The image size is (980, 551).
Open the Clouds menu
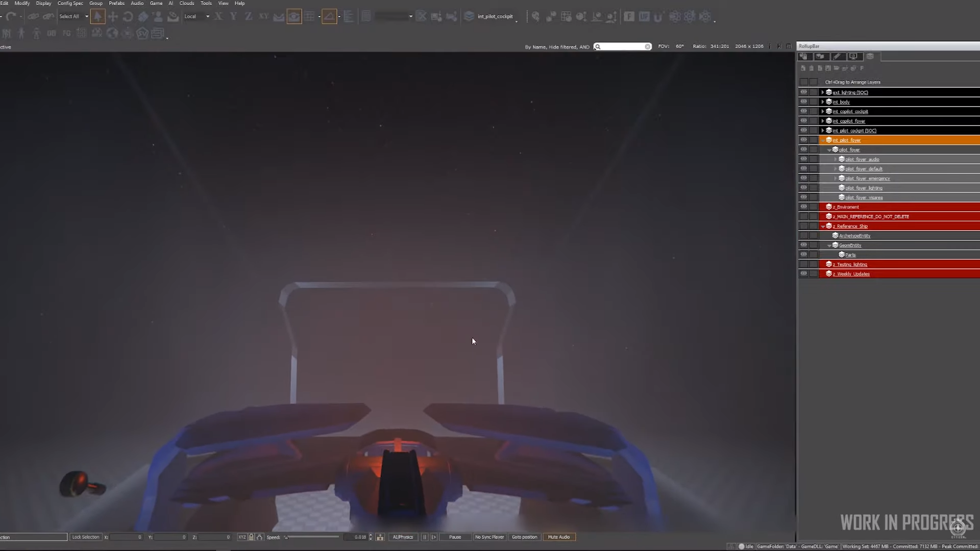pos(186,3)
